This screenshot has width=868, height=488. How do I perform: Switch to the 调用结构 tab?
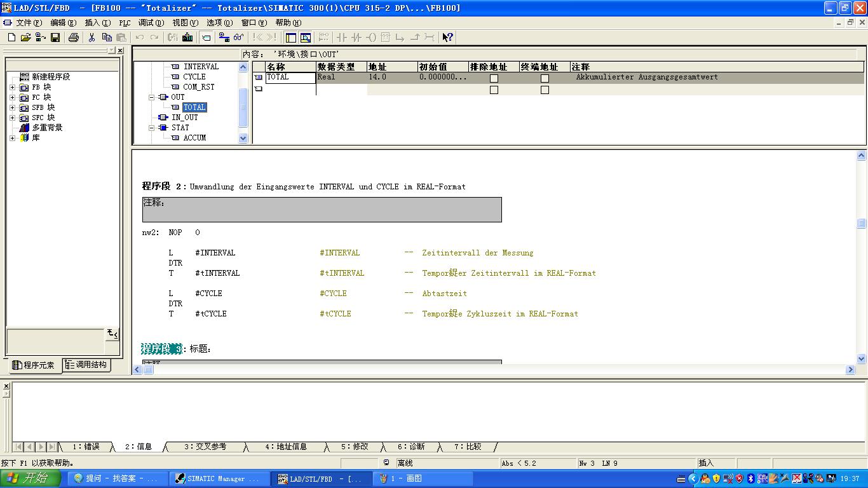tap(87, 365)
